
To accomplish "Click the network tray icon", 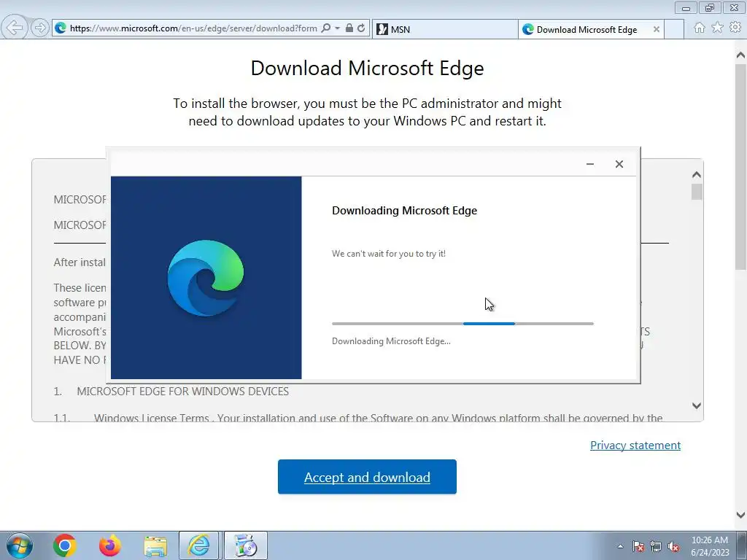I will coord(656,546).
